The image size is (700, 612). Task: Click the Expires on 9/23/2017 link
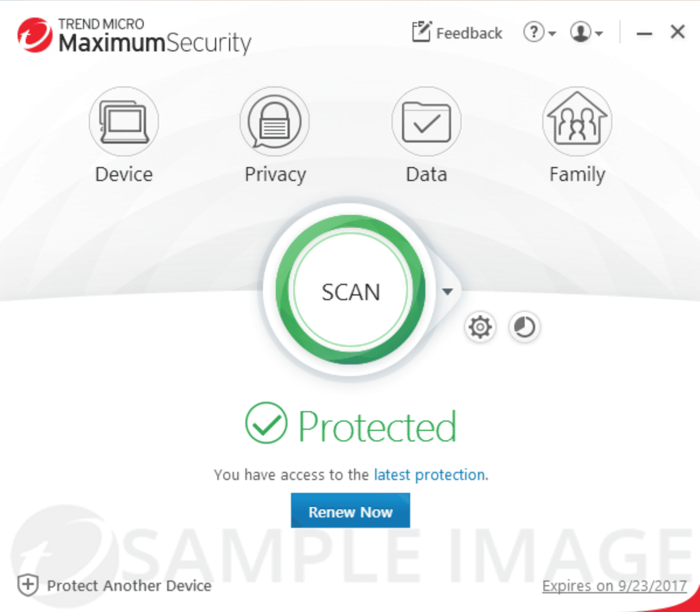[614, 586]
